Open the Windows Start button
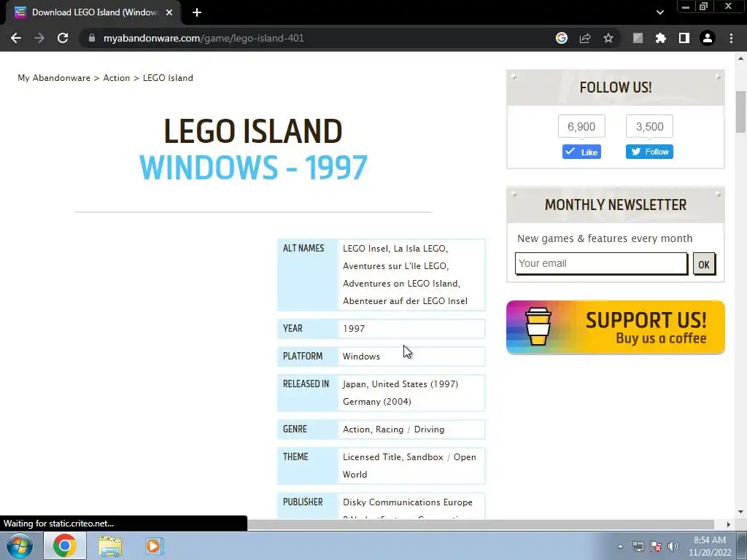 pos(20,545)
